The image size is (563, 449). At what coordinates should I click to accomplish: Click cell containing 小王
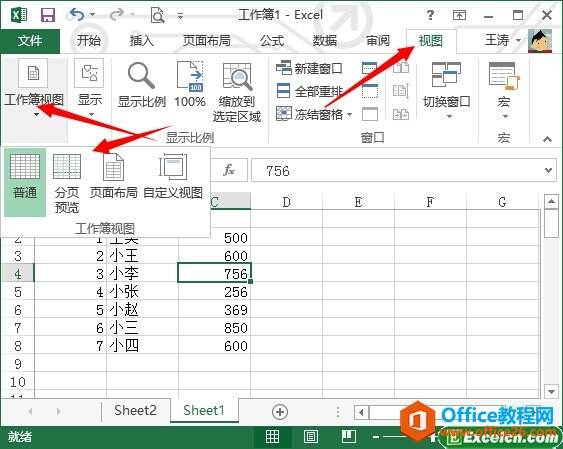point(142,256)
